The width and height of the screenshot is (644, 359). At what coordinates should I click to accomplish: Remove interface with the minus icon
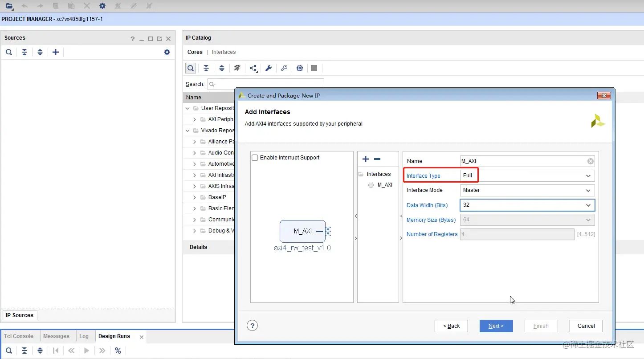pos(377,159)
